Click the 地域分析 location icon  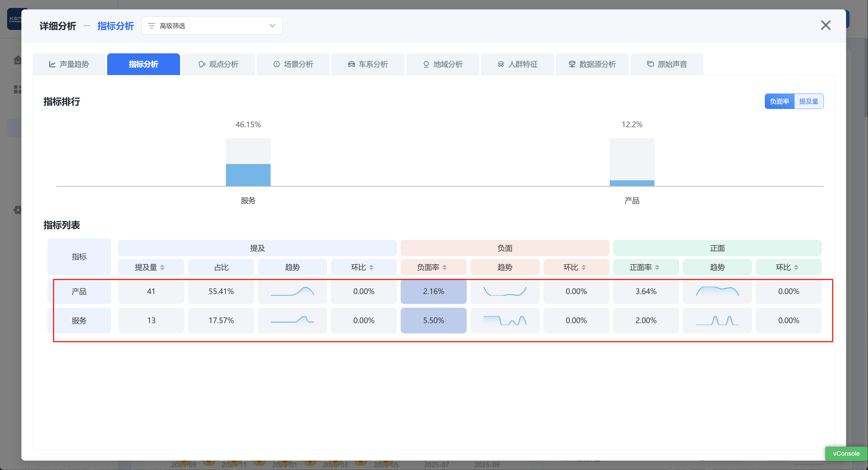pos(426,64)
